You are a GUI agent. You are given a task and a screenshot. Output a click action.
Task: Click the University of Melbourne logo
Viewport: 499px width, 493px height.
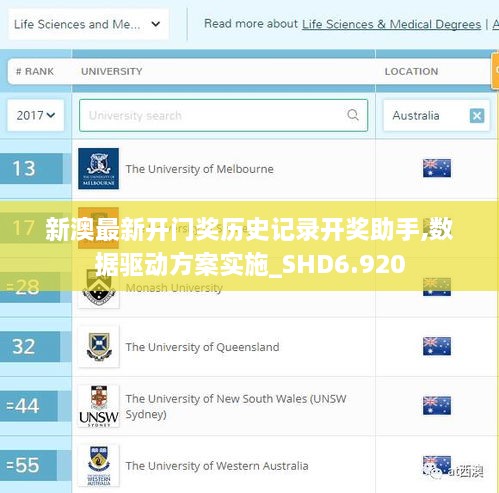click(98, 169)
